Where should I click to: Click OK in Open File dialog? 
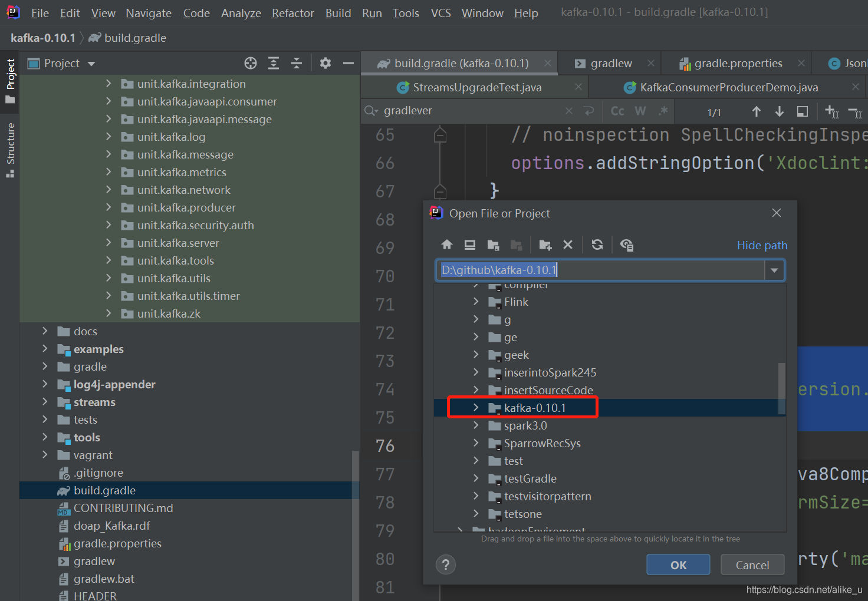pos(678,565)
